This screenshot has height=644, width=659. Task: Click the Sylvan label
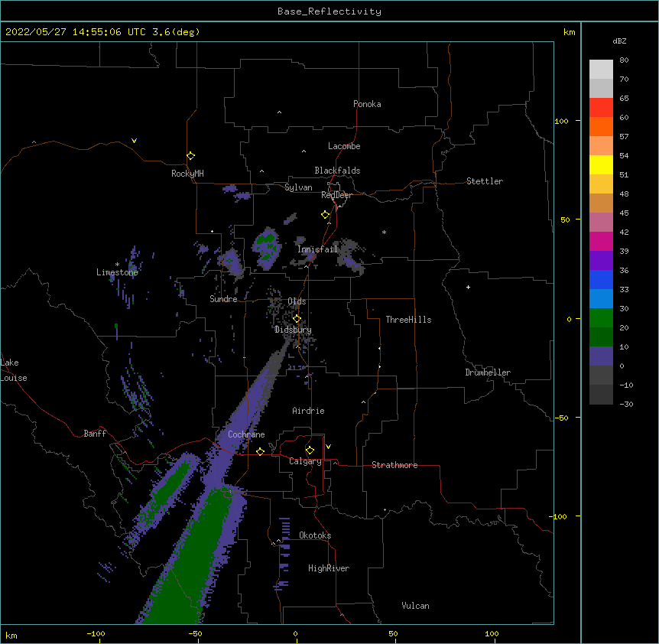(x=298, y=187)
